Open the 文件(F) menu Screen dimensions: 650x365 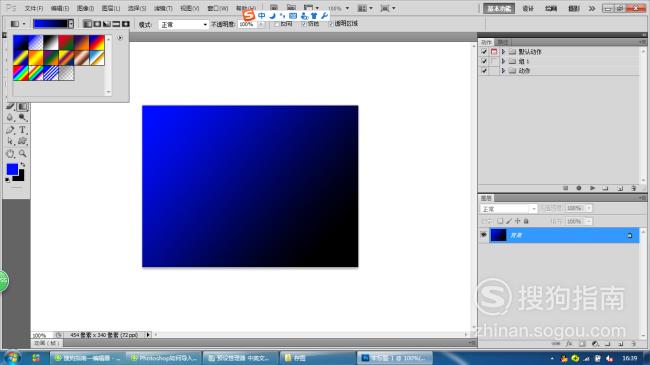pos(34,8)
